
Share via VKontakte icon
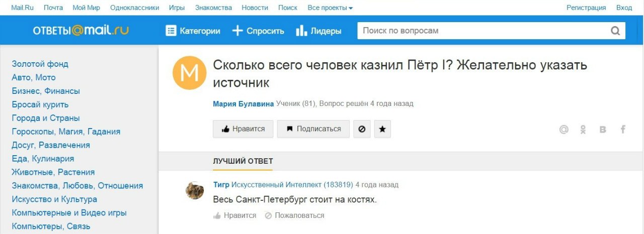click(x=603, y=130)
